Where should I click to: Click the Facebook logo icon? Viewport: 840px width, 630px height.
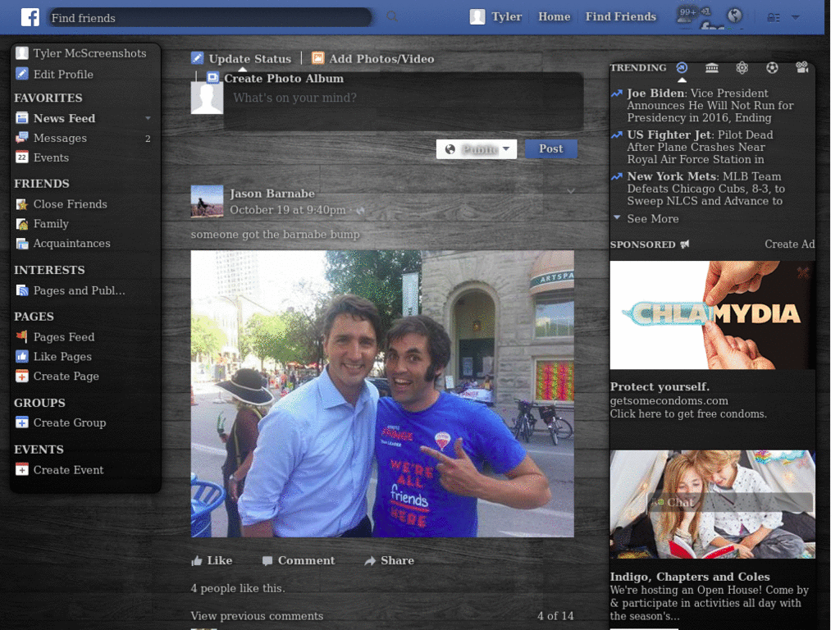(30, 17)
